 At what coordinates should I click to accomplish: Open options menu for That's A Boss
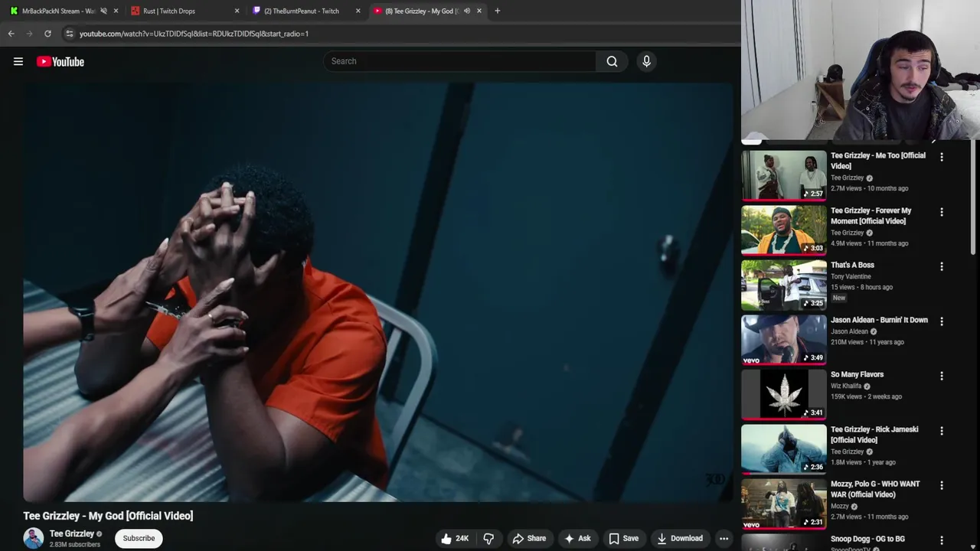point(942,266)
